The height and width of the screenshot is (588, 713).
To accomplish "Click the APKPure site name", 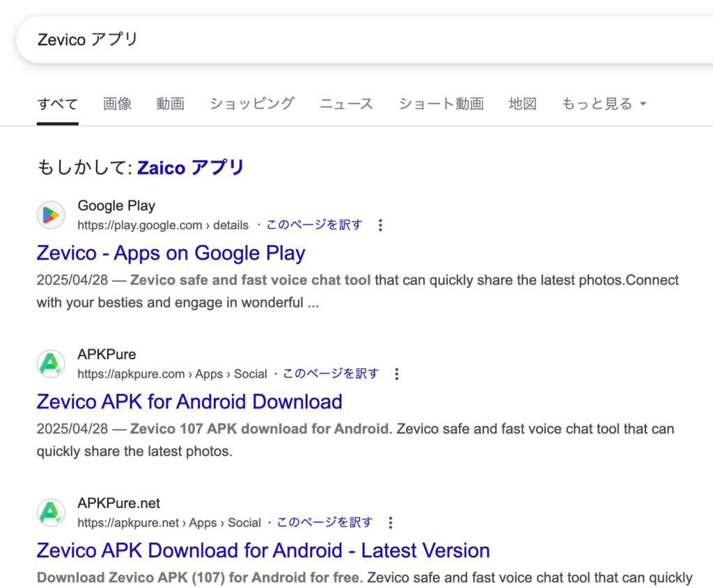I will click(x=107, y=354).
